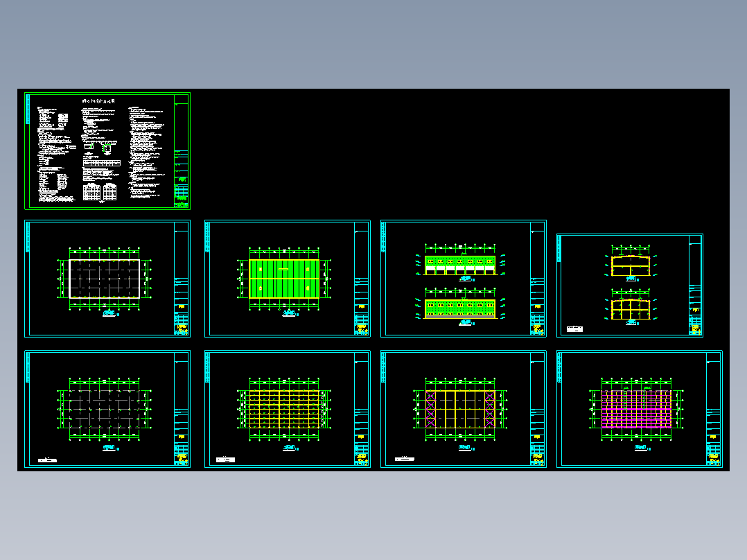Click the white note box in magenta bracing sheet
Image resolution: width=747 pixels, height=560 pixels.
pyautogui.click(x=405, y=459)
